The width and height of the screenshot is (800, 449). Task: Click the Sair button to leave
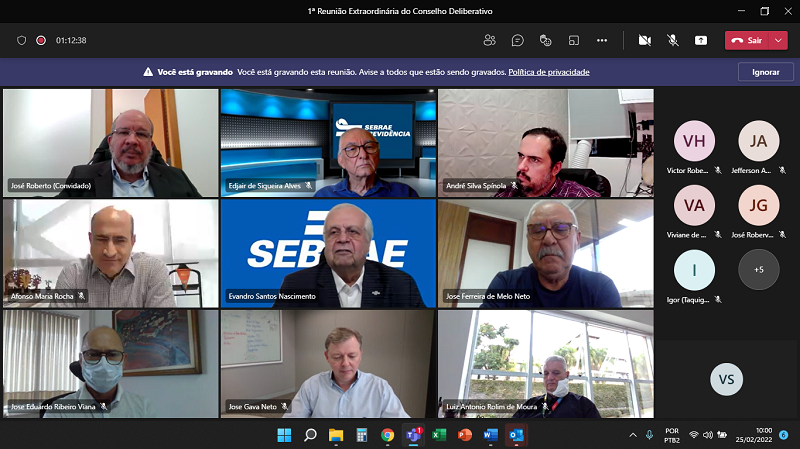pos(746,40)
